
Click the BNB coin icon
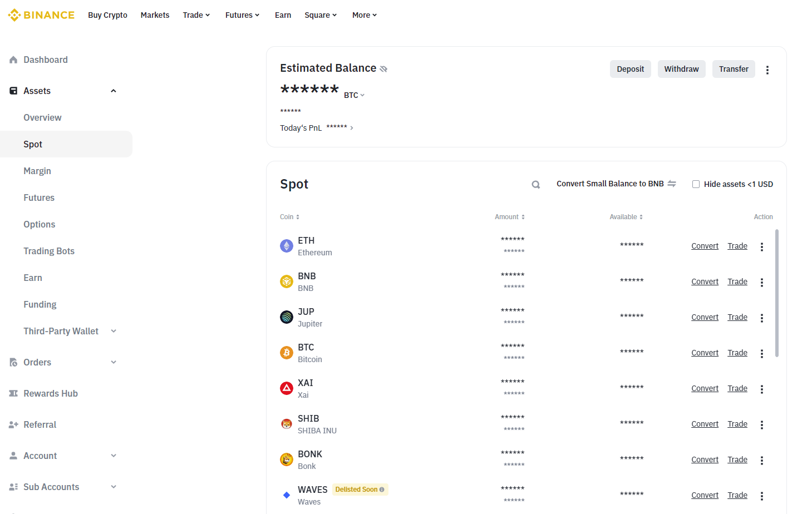click(287, 281)
